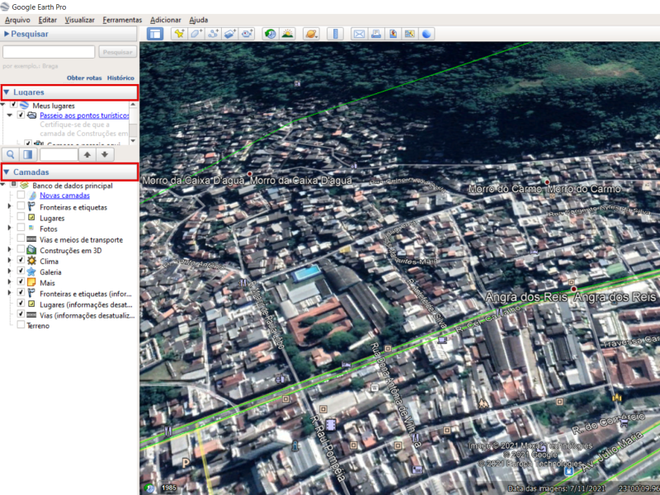The image size is (660, 495).
Task: Uncheck the Galeria layer checkbox
Action: [21, 271]
